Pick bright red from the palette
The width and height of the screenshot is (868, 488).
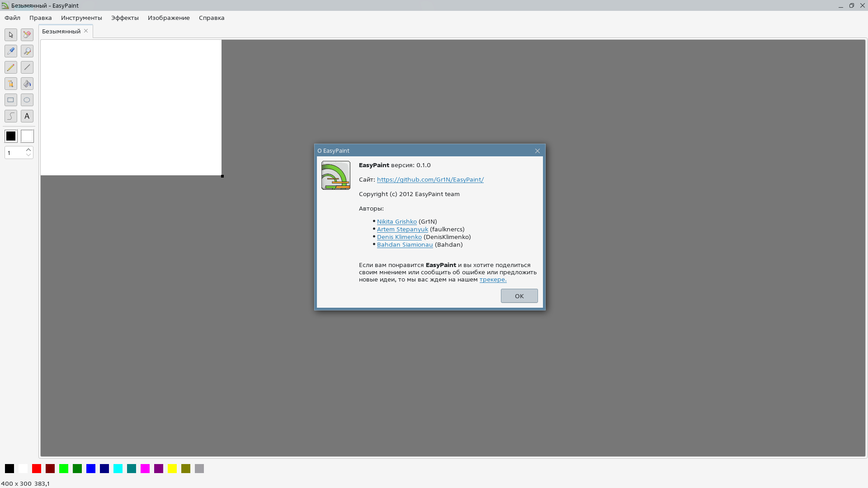click(37, 469)
